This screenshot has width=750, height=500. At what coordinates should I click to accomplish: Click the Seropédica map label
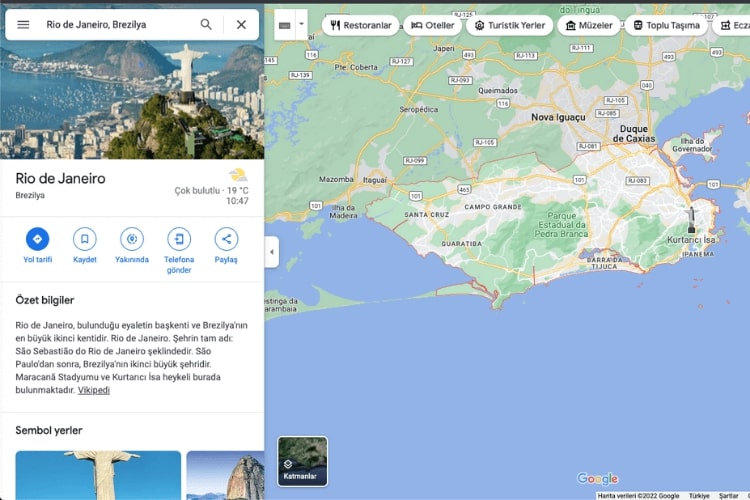point(419,110)
